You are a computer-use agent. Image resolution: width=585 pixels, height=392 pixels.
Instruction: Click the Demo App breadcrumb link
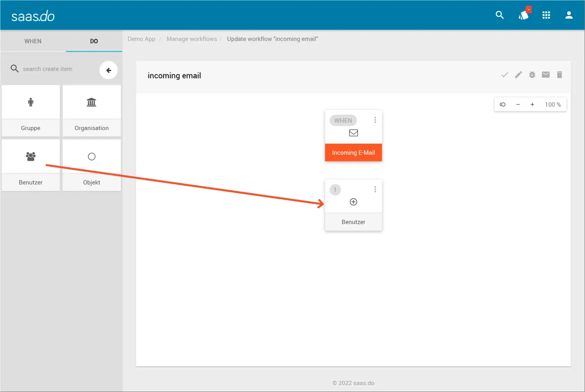click(141, 39)
